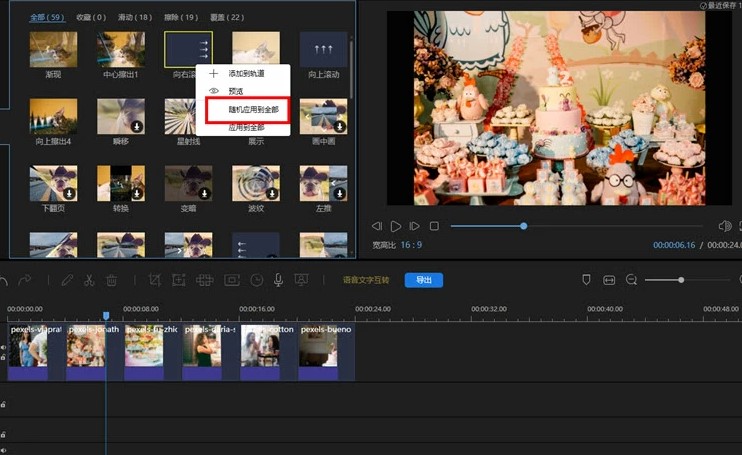Open the '滑动 (18)' transitions tab
Image resolution: width=742 pixels, height=455 pixels.
134,17
